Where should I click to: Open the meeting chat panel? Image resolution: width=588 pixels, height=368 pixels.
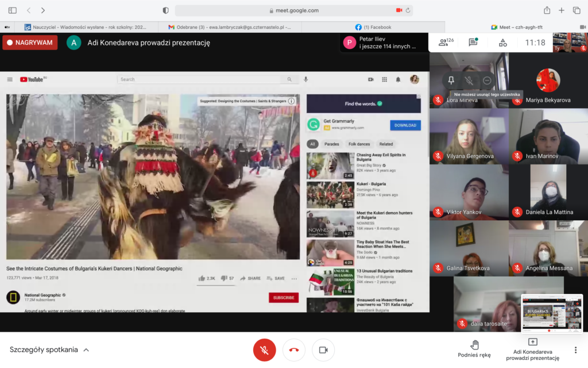click(473, 43)
